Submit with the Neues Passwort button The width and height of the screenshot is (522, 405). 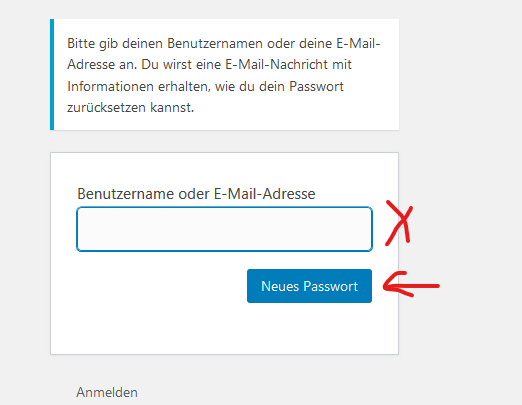pyautogui.click(x=309, y=286)
